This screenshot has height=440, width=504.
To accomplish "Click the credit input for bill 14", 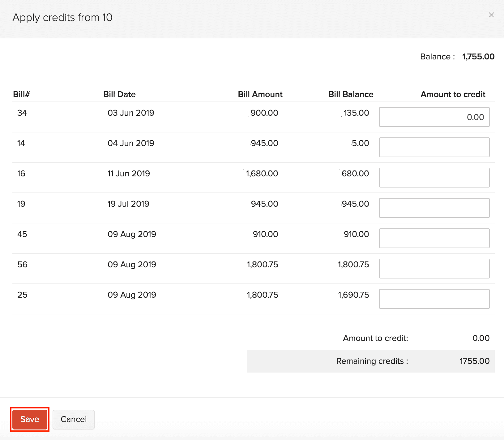I will coord(434,147).
